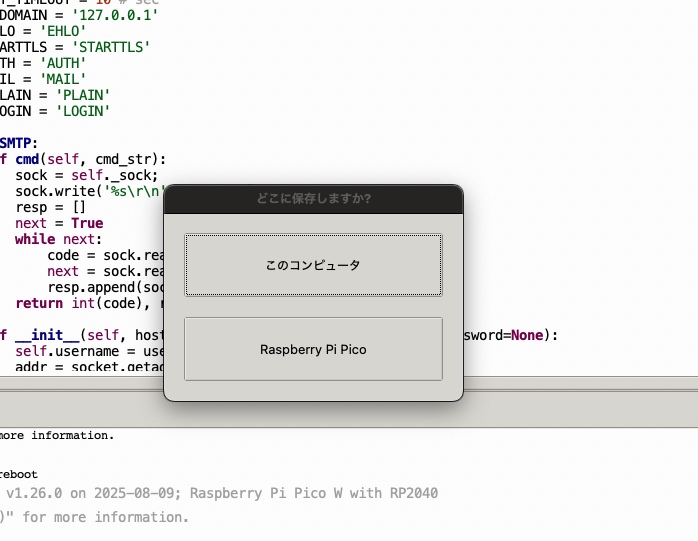Click 'next = True' line in editor
Screen dimensions: 698x541
click(59, 224)
